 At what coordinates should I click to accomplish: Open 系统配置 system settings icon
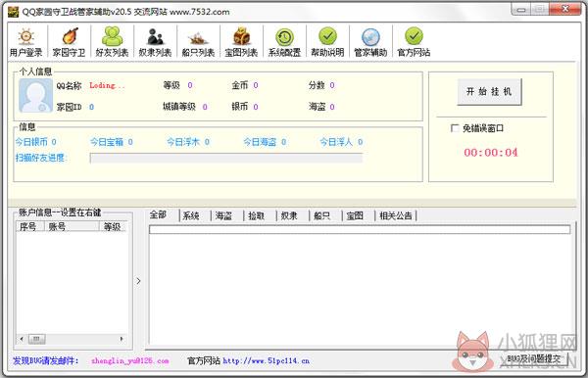click(284, 42)
